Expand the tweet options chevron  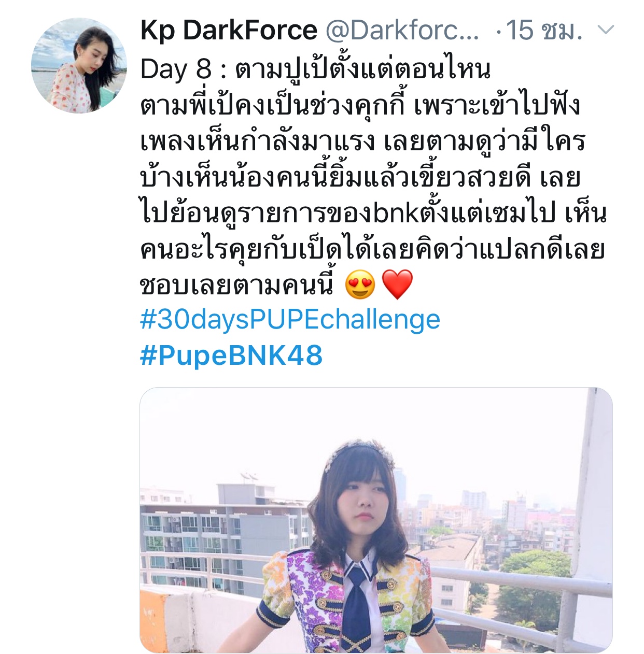click(606, 30)
